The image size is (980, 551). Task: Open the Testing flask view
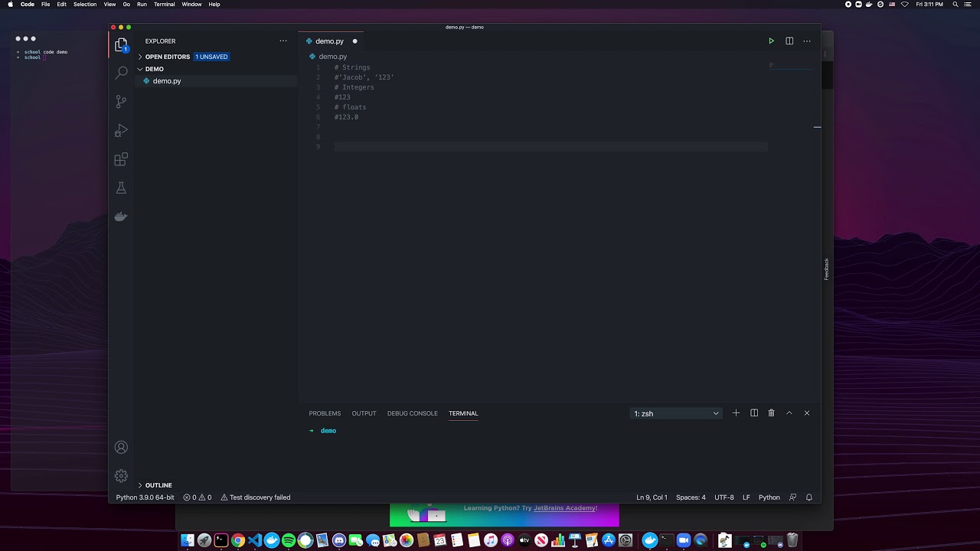coord(121,188)
